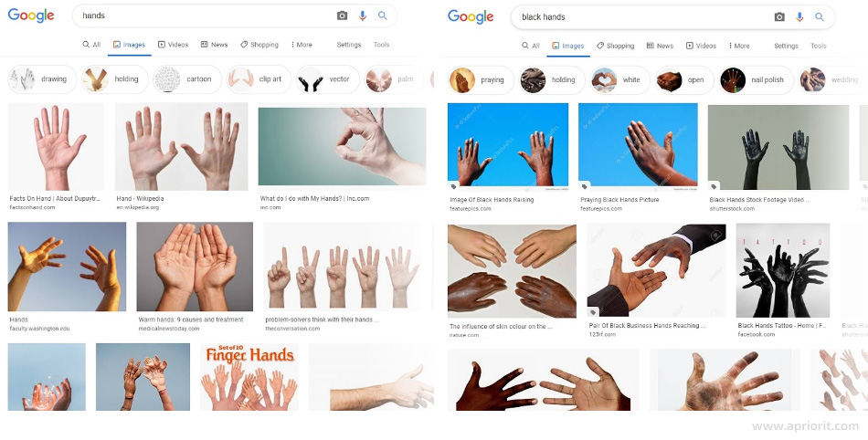868x440 pixels.
Task: Select the 'drawing' filter chip
Action: 42,79
